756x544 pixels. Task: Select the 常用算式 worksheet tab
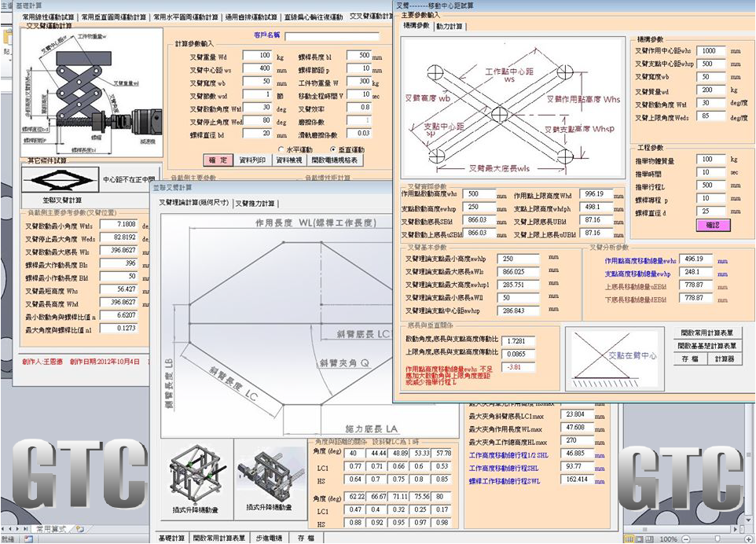(x=50, y=529)
